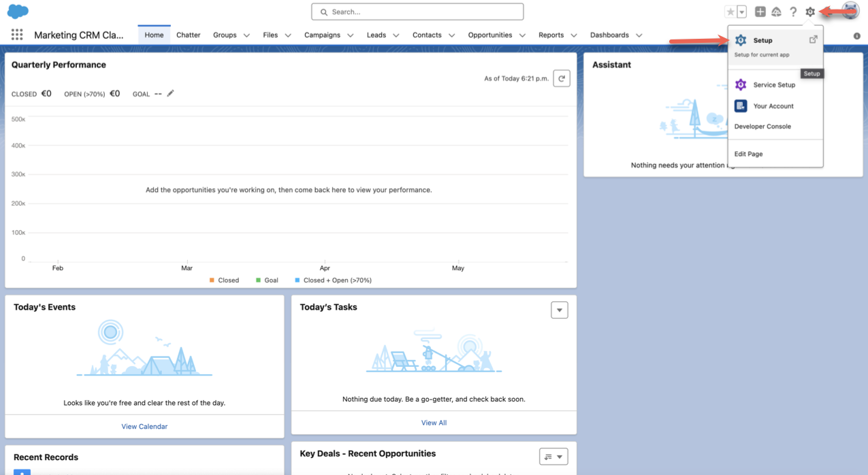Edit the Goal with pencil icon

pyautogui.click(x=171, y=93)
